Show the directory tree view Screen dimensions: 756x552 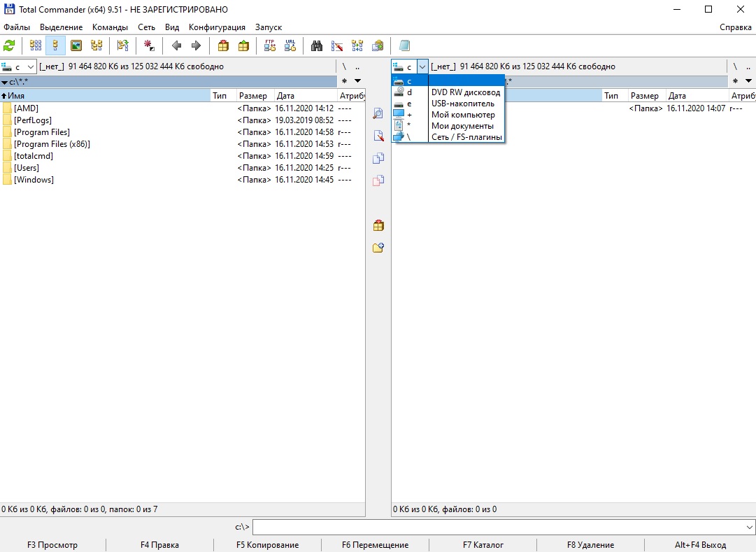[97, 46]
